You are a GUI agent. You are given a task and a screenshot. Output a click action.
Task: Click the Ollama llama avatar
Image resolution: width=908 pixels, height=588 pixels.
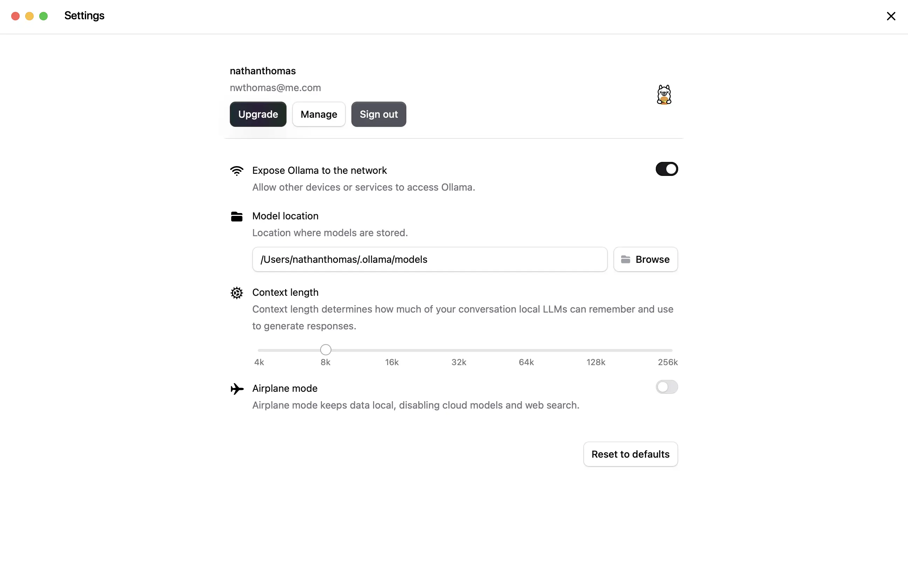(x=664, y=94)
